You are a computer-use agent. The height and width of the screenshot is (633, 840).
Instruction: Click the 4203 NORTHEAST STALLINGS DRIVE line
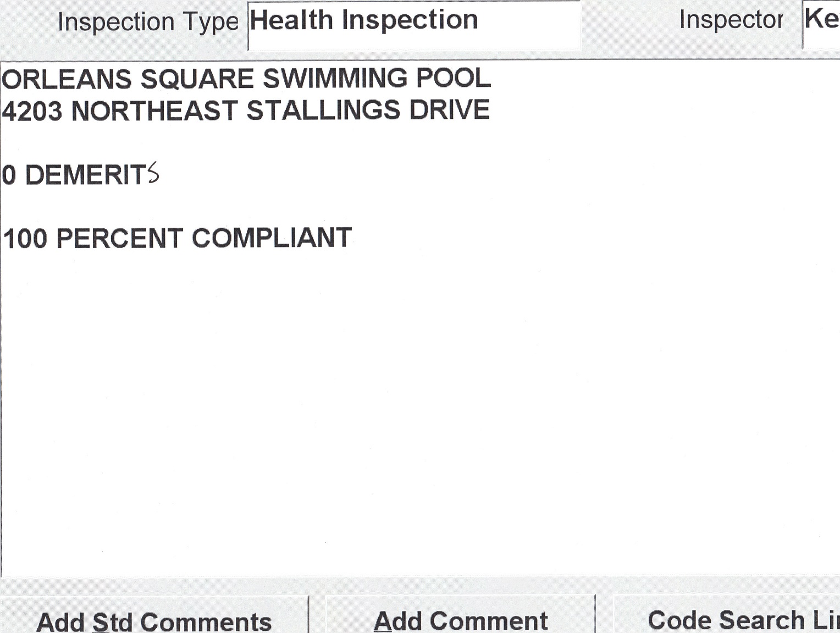coord(246,111)
